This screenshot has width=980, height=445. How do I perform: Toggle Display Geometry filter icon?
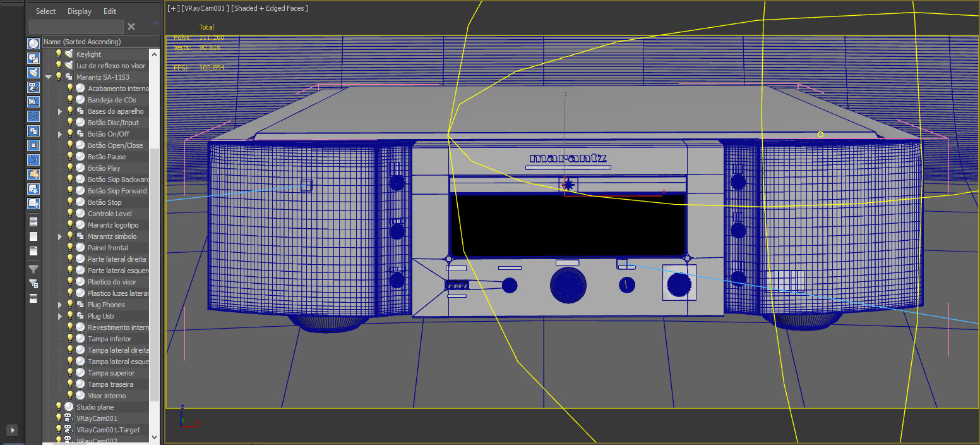(x=33, y=44)
